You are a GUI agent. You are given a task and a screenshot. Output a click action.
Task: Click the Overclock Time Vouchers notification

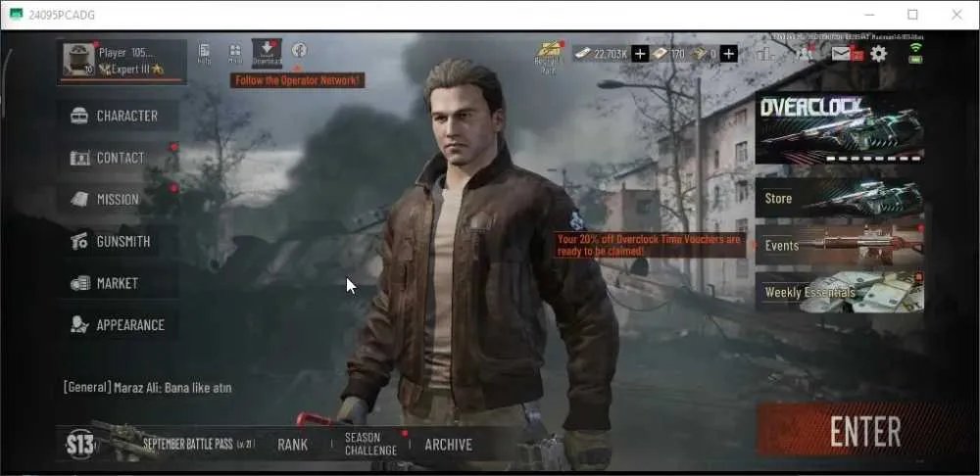tap(650, 246)
